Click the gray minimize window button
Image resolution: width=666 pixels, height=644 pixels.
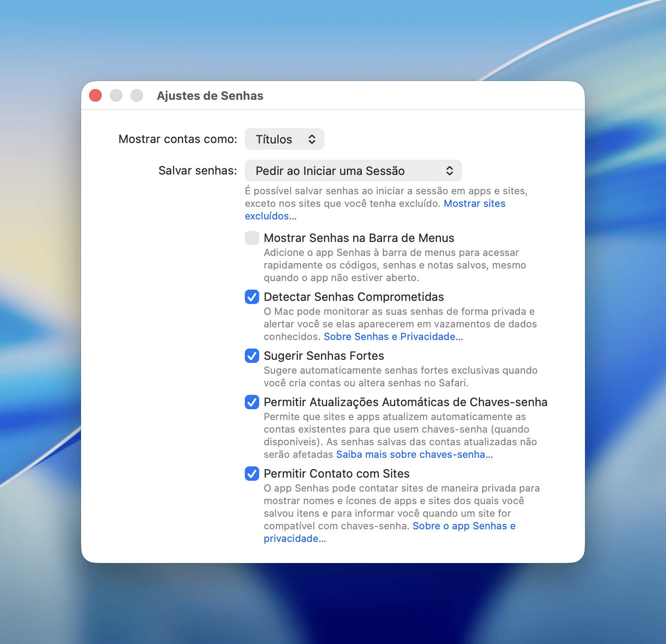tap(116, 95)
